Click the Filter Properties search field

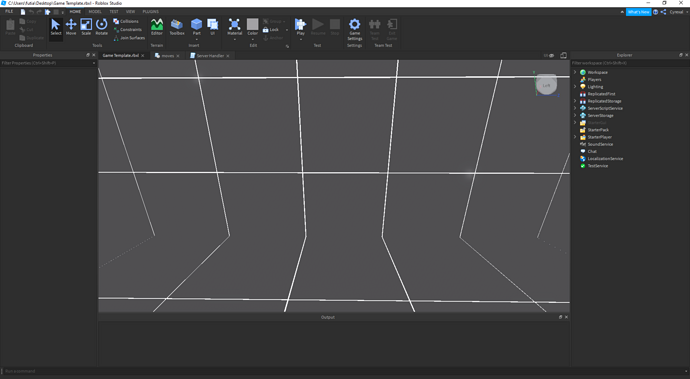(x=48, y=63)
